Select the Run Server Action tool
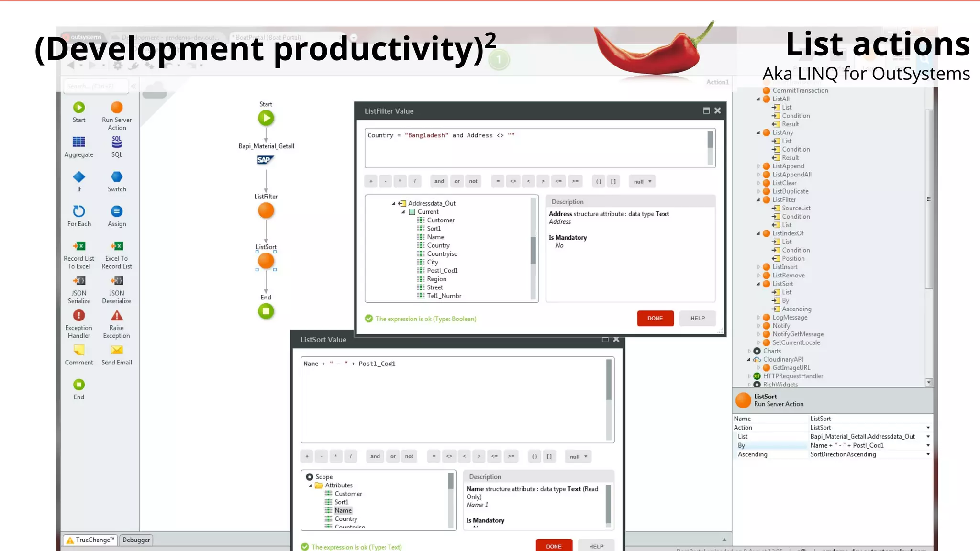The height and width of the screenshot is (551, 980). click(x=117, y=116)
